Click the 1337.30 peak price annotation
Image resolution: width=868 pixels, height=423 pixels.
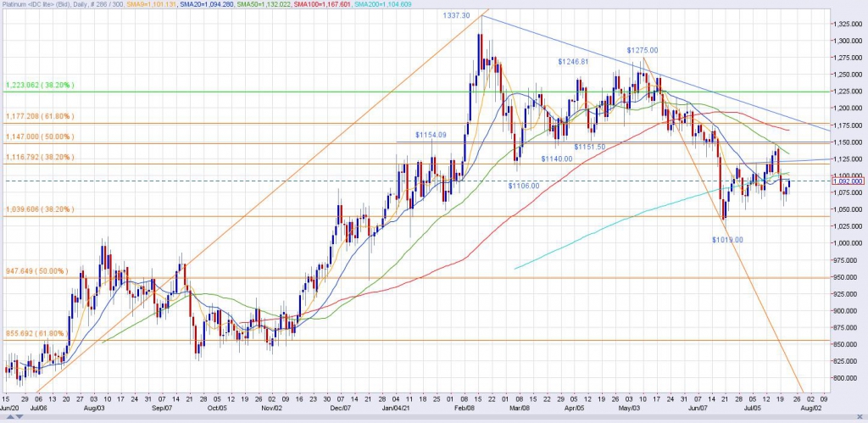(456, 15)
